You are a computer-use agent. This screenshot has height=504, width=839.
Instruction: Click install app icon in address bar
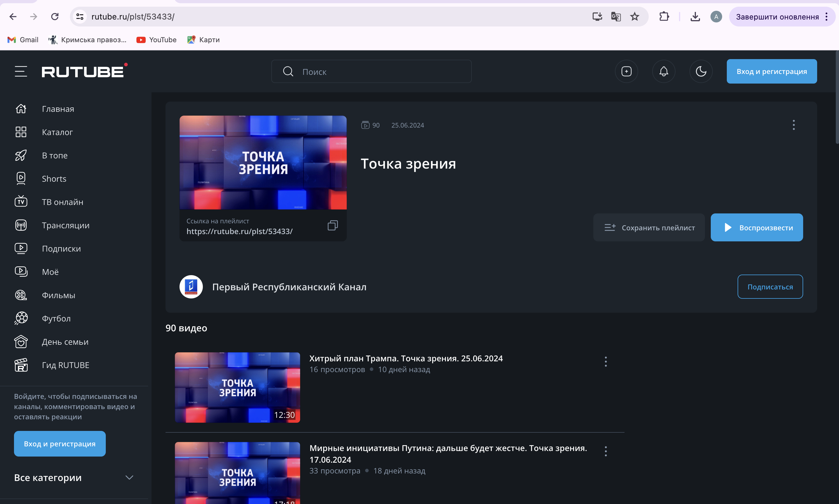[597, 17]
